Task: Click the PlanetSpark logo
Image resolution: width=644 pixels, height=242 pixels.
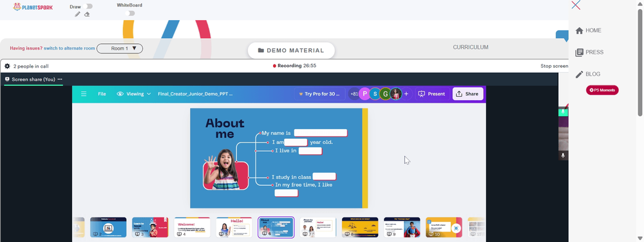Action: point(33,7)
